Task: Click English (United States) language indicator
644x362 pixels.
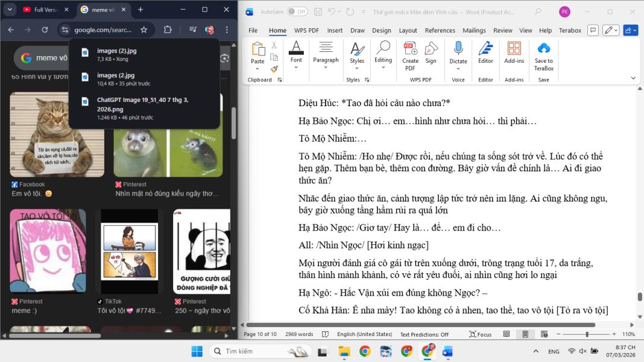Action: coord(364,334)
